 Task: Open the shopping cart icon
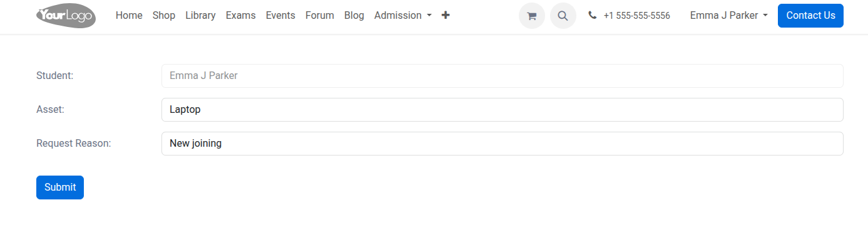point(532,16)
